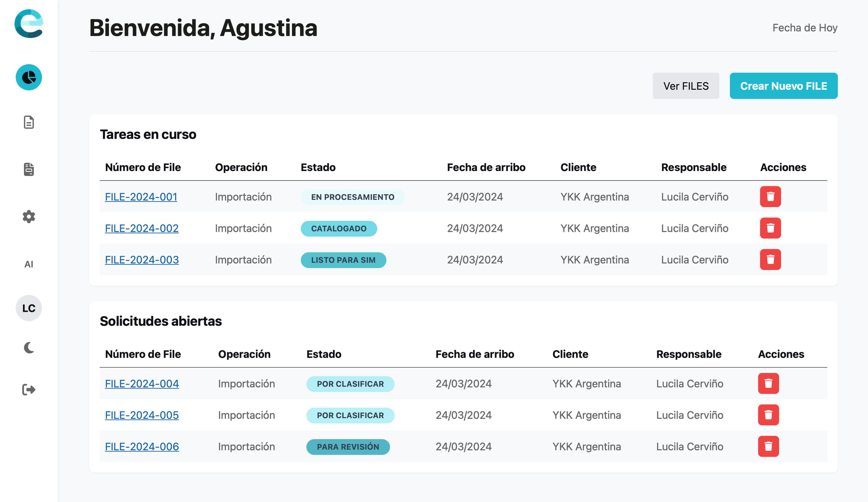This screenshot has height=502, width=868.
Task: Delete FILE-2024-005 using trash button
Action: (768, 415)
